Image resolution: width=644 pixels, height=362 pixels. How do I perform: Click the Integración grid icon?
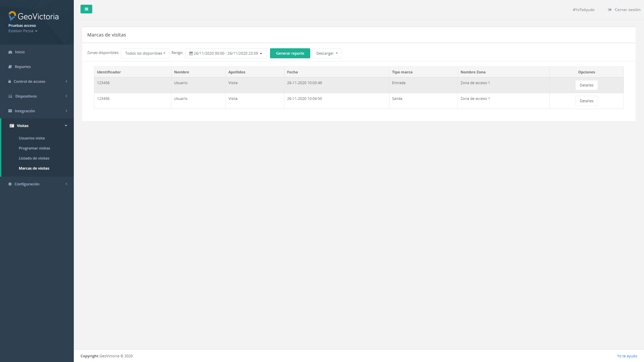click(10, 111)
